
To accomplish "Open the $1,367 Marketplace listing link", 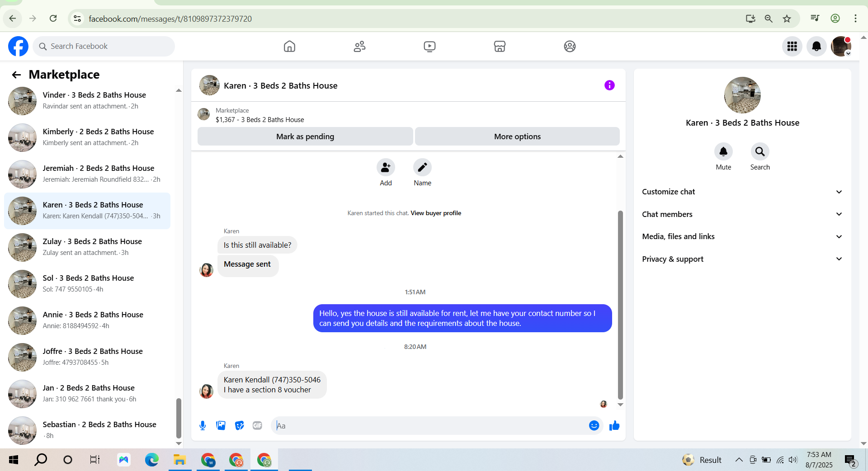I will pyautogui.click(x=259, y=120).
